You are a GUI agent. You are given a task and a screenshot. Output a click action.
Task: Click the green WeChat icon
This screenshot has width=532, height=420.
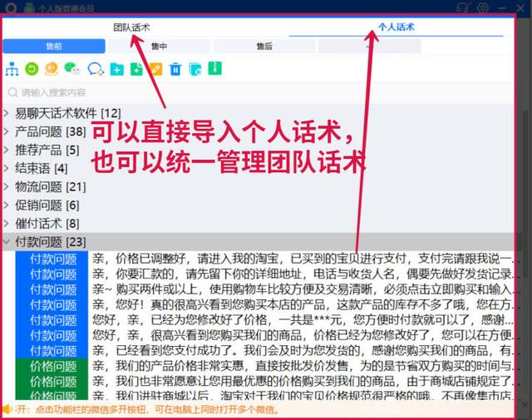[x=72, y=69]
